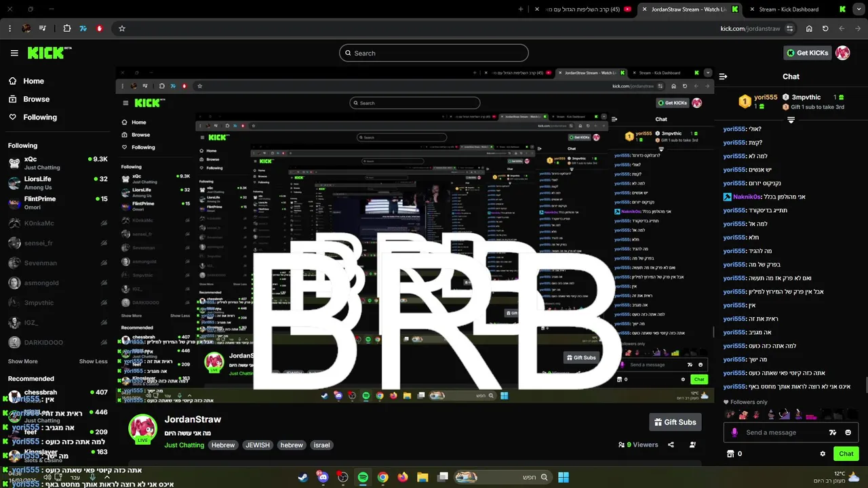Send message with green Chat button
This screenshot has height=488, width=868.
click(846, 453)
